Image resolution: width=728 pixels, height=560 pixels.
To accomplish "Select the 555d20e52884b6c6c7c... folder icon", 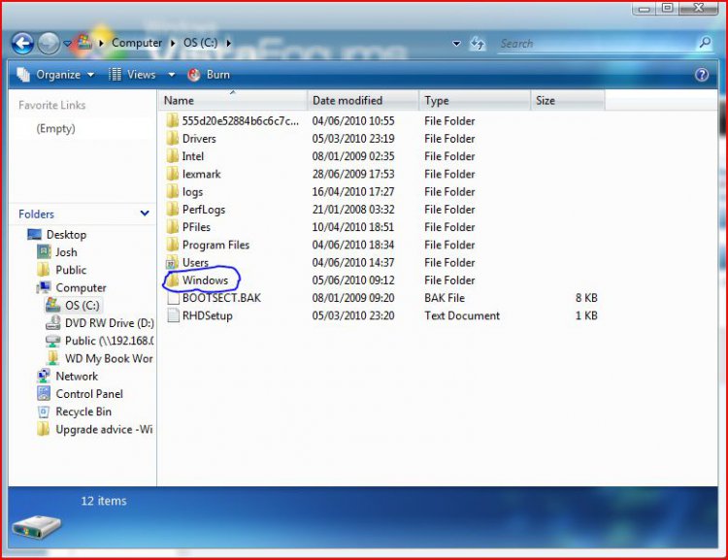I will click(x=172, y=120).
